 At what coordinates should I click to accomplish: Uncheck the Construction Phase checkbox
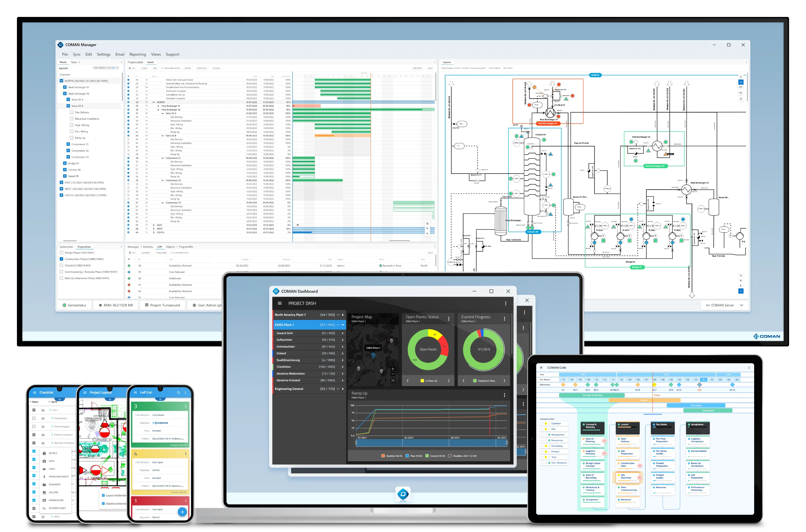point(62,259)
